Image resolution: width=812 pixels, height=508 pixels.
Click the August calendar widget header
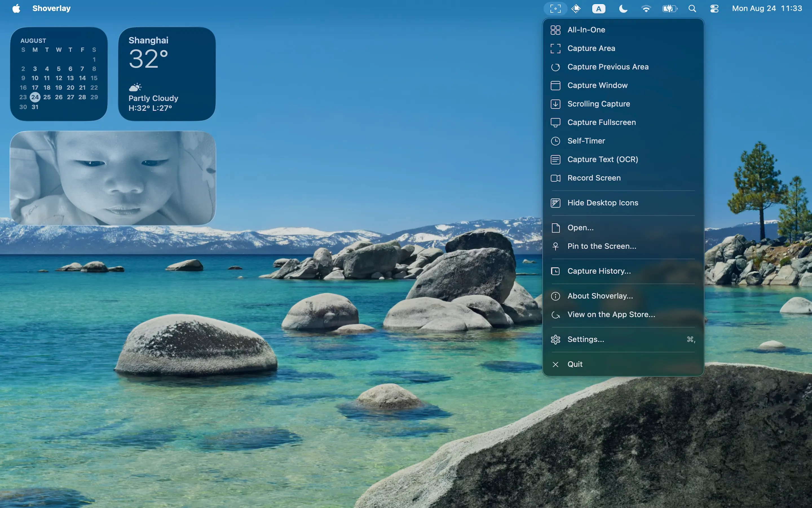tap(33, 41)
